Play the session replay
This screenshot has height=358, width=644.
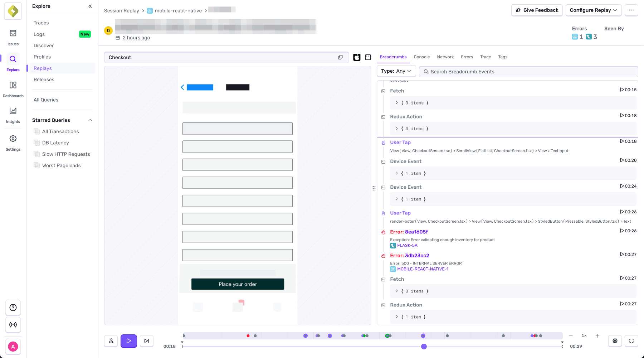coord(128,341)
